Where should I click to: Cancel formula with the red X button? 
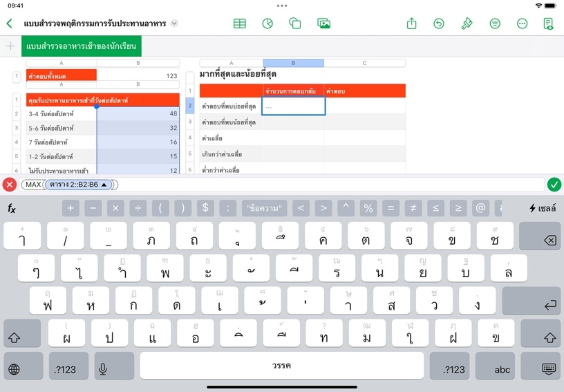coord(9,185)
